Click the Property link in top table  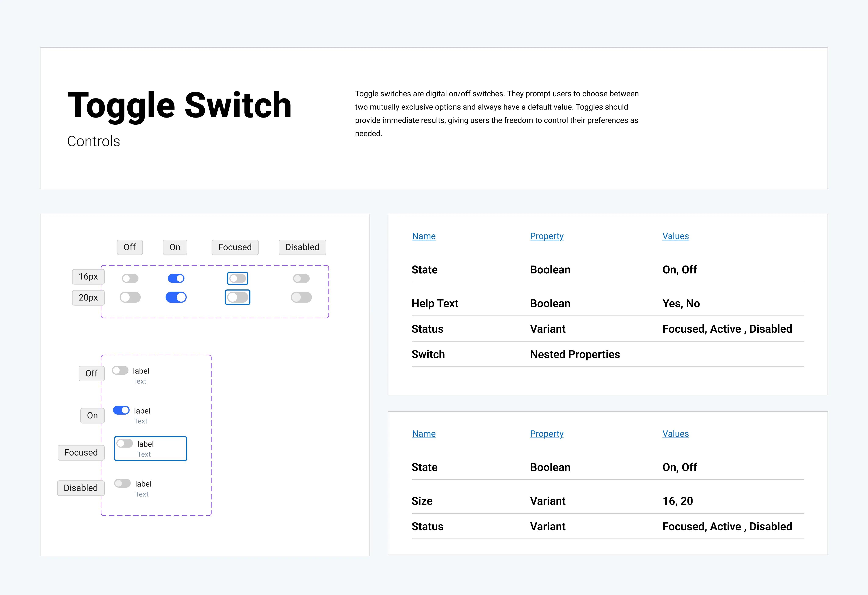pyautogui.click(x=547, y=236)
